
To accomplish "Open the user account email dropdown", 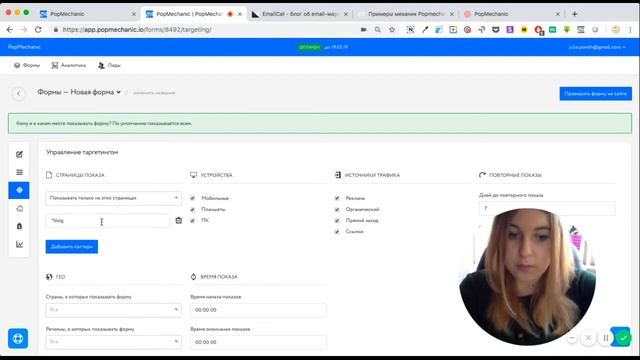I will (597, 47).
